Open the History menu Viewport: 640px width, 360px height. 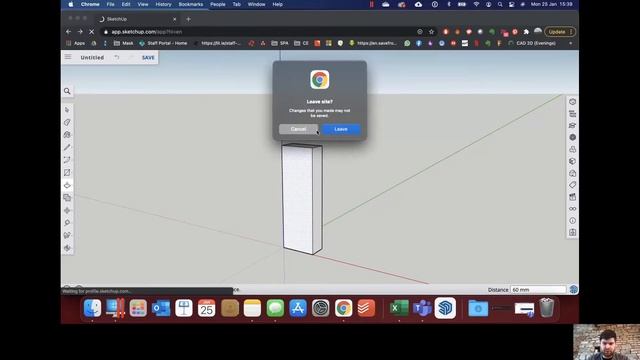[x=163, y=4]
